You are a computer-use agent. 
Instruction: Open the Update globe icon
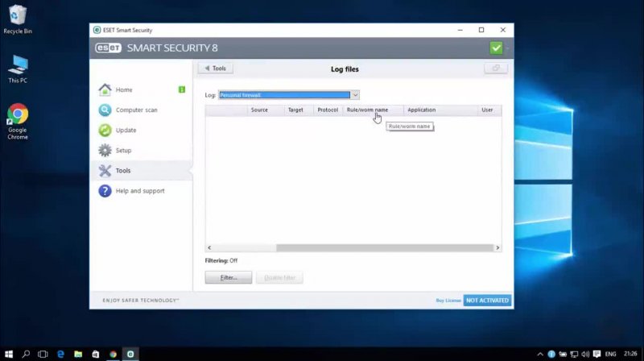[x=105, y=131]
